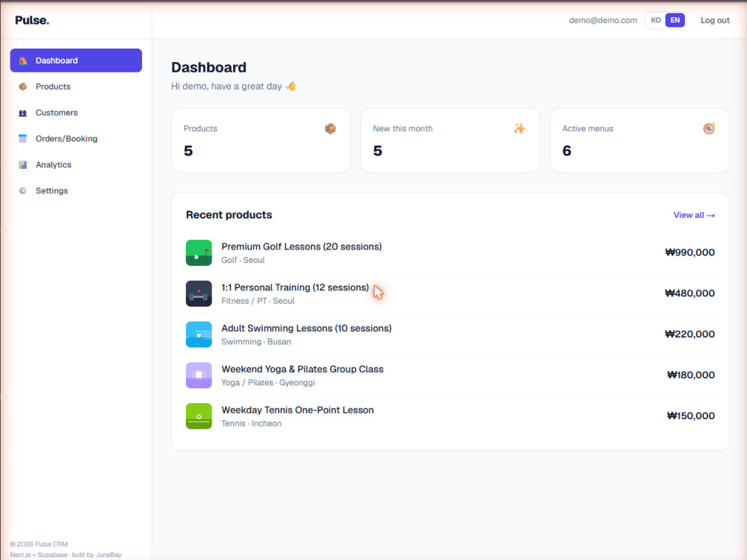Viewport: 747px width, 560px height.
Task: Click the Products stat card label
Action: pyautogui.click(x=200, y=128)
